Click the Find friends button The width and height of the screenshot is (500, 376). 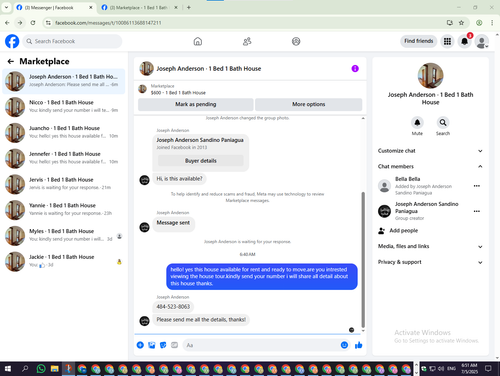pyautogui.click(x=419, y=41)
